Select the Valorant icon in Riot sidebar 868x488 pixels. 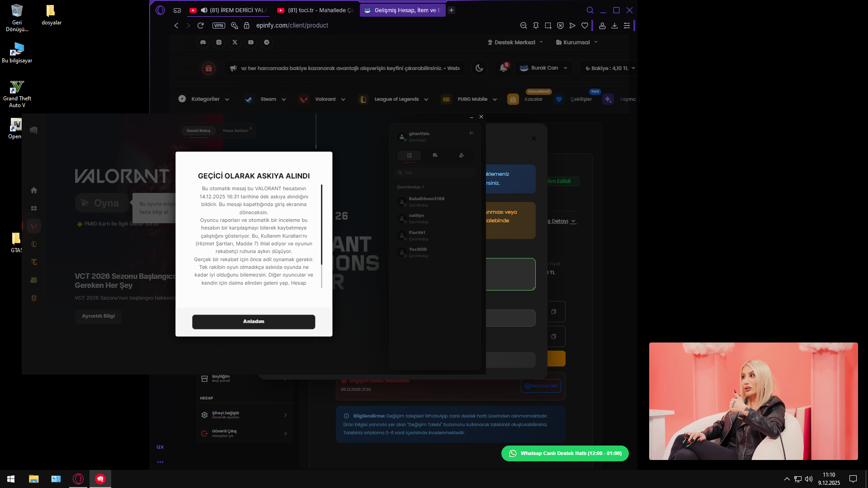click(34, 226)
